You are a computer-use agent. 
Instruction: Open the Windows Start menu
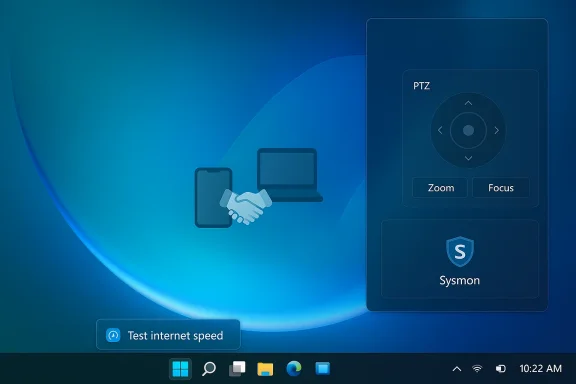(180, 369)
